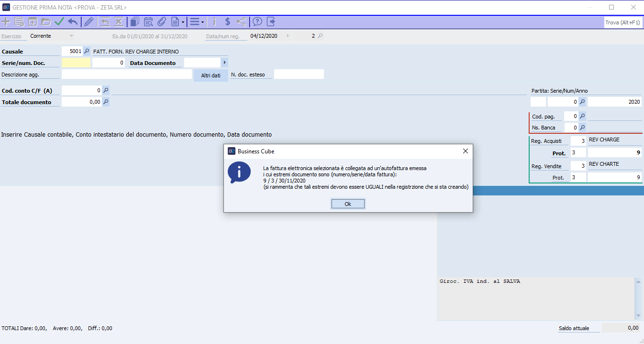644x344 pixels.
Task: Click the document page icon in toolbar
Action: coord(175,22)
